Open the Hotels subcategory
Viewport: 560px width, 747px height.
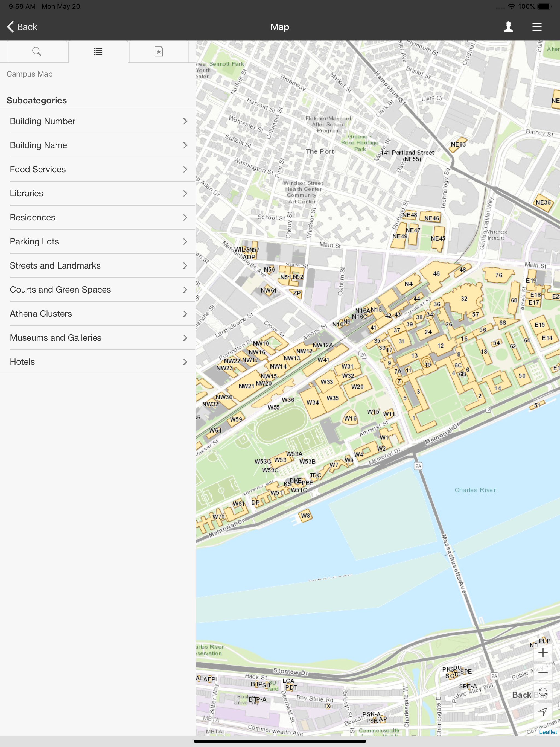98,362
